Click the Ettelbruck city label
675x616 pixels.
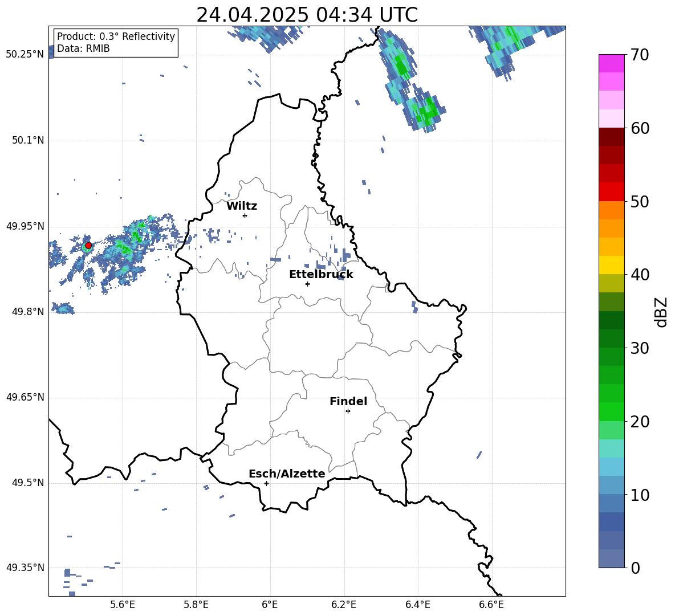click(x=321, y=275)
